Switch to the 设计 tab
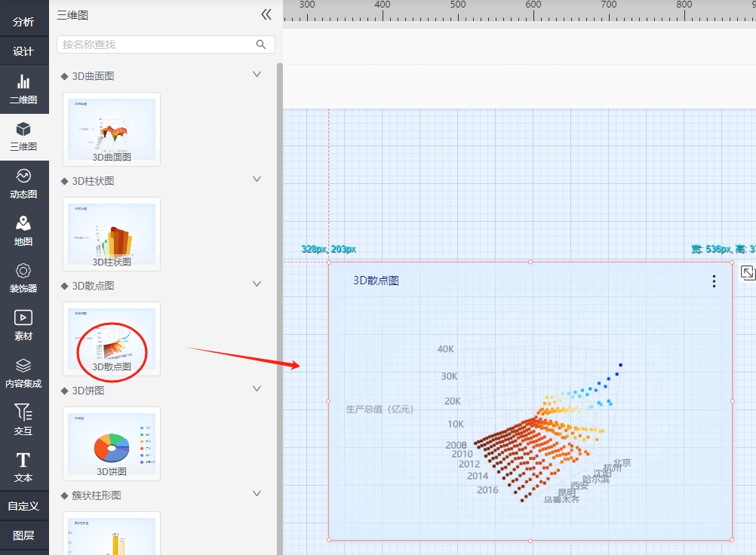The height and width of the screenshot is (555, 756). 23,51
